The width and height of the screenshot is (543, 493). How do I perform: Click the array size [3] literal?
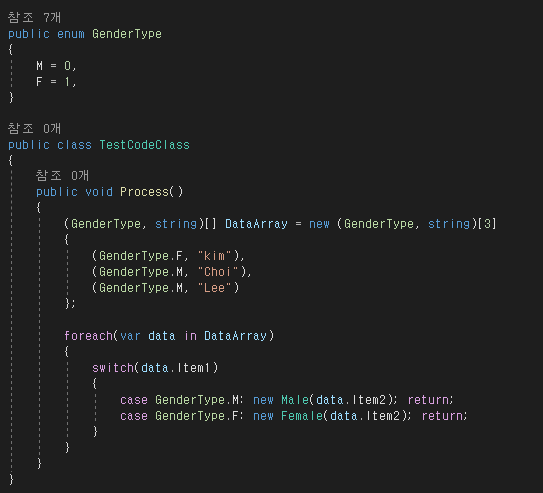(x=487, y=224)
